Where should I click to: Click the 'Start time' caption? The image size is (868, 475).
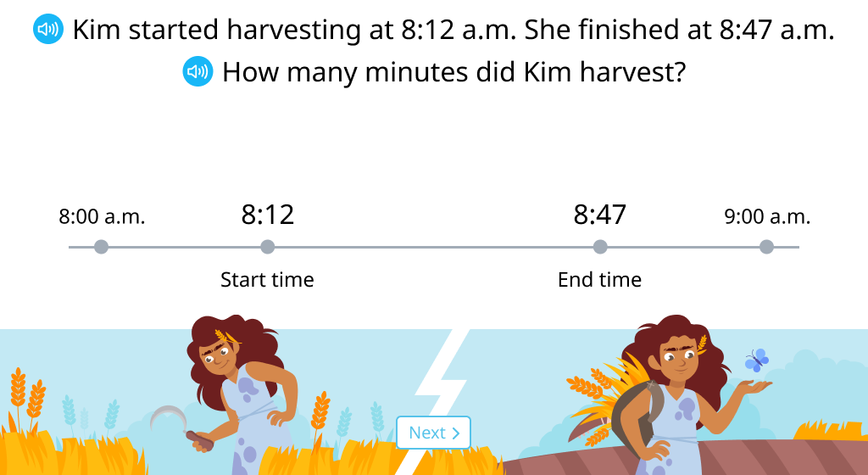[267, 280]
